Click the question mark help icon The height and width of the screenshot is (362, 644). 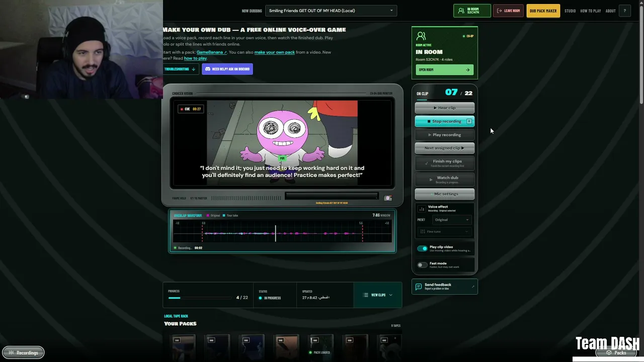pyautogui.click(x=625, y=11)
